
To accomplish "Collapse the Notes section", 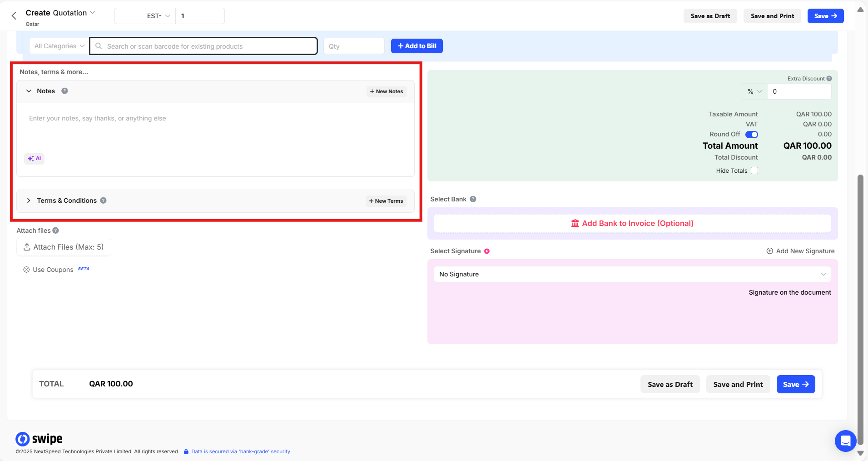I will pos(29,91).
